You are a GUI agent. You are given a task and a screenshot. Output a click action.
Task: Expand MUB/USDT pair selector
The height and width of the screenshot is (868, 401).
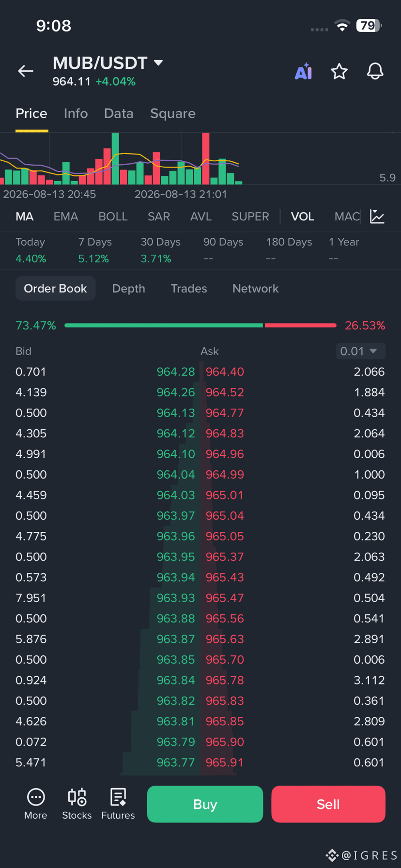point(108,63)
